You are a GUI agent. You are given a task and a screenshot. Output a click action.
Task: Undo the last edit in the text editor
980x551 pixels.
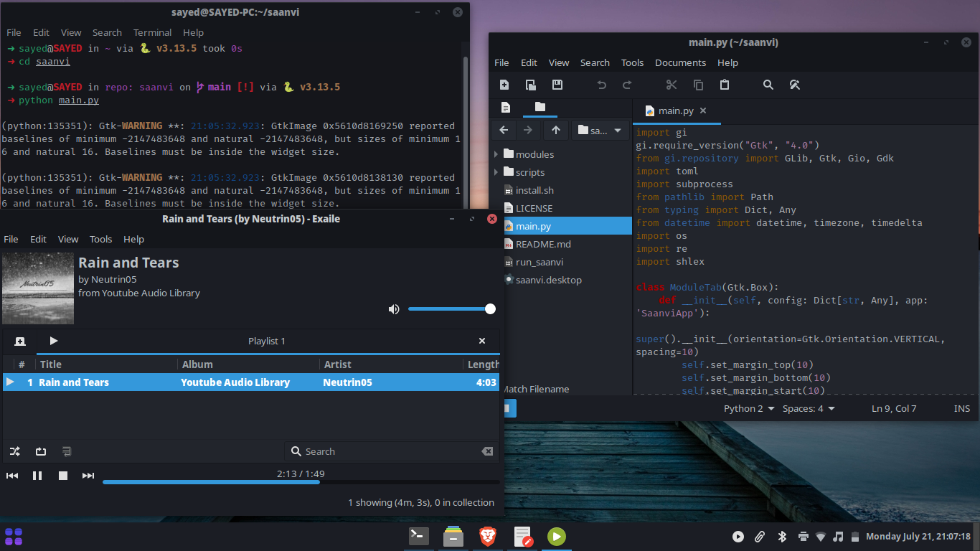[601, 85]
